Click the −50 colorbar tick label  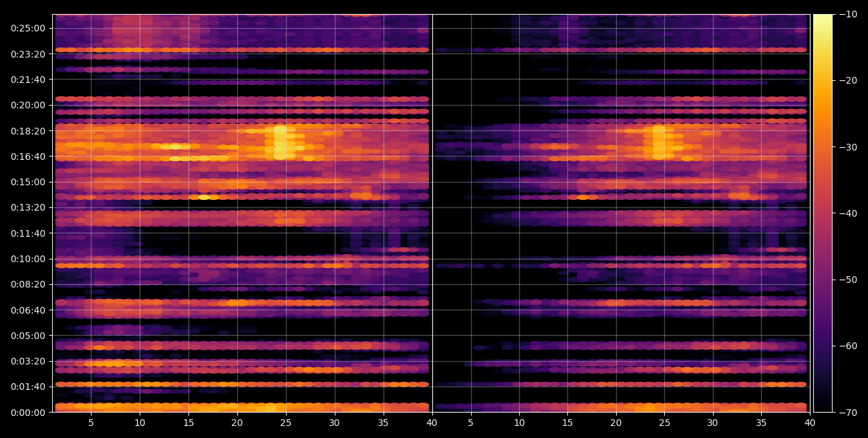(848, 280)
